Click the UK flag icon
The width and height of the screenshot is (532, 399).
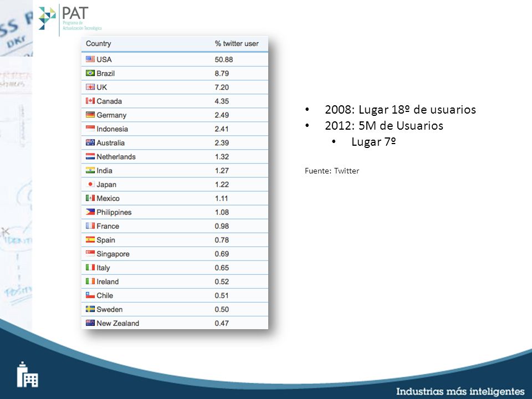(90, 87)
